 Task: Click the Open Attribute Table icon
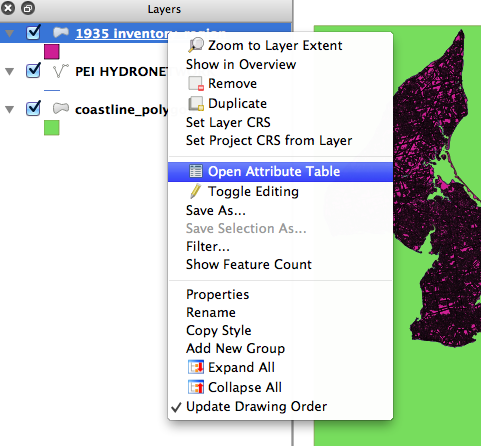[196, 171]
